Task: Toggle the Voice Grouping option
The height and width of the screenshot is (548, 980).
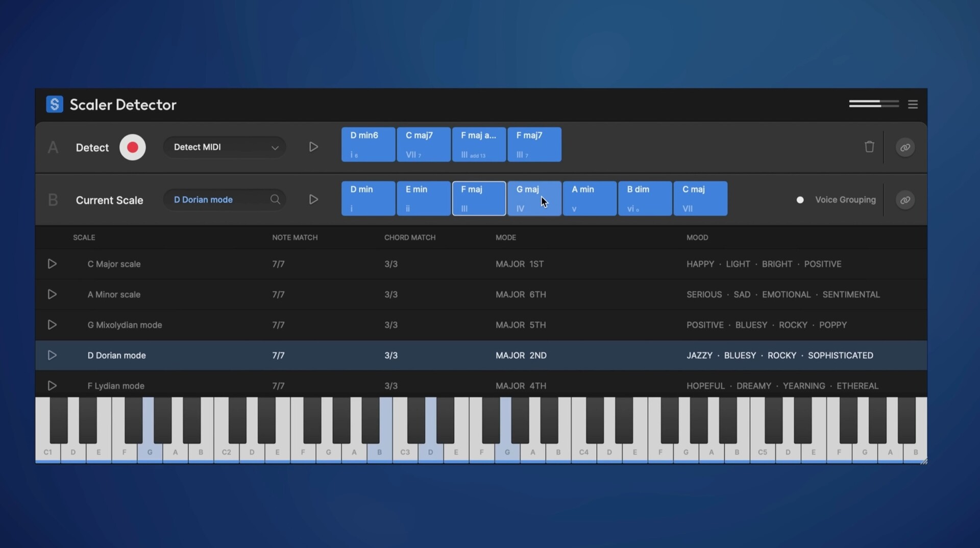Action: click(800, 200)
